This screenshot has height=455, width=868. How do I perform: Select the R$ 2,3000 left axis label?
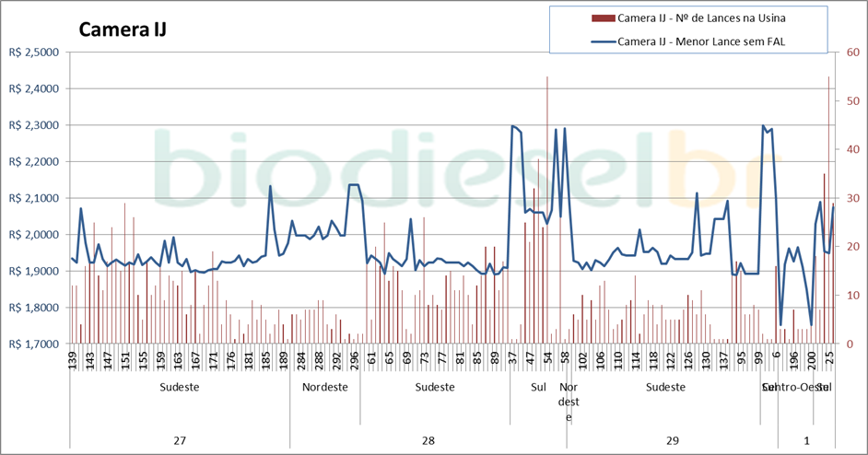33,125
